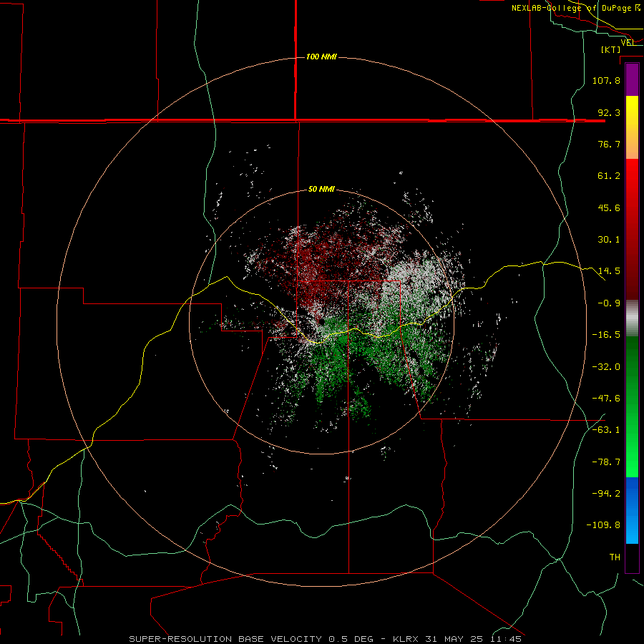Click the blue segment of velocity color bar
Screen dimensions: 644x644
pos(632,510)
